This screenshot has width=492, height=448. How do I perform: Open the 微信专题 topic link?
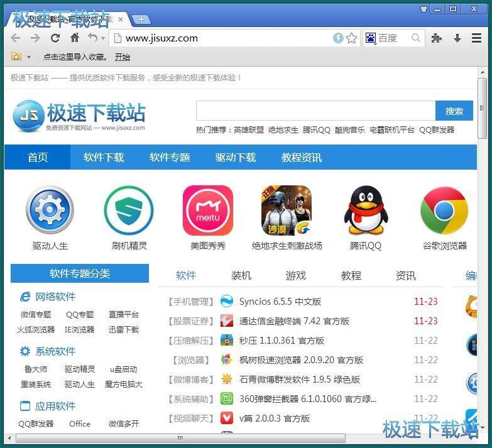pos(36,314)
